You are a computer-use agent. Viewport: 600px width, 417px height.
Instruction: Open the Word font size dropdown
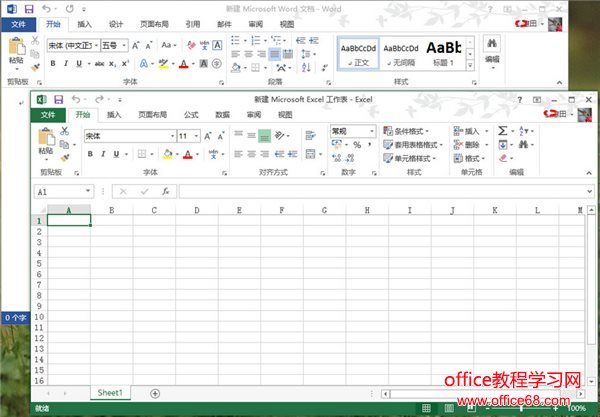pos(124,46)
